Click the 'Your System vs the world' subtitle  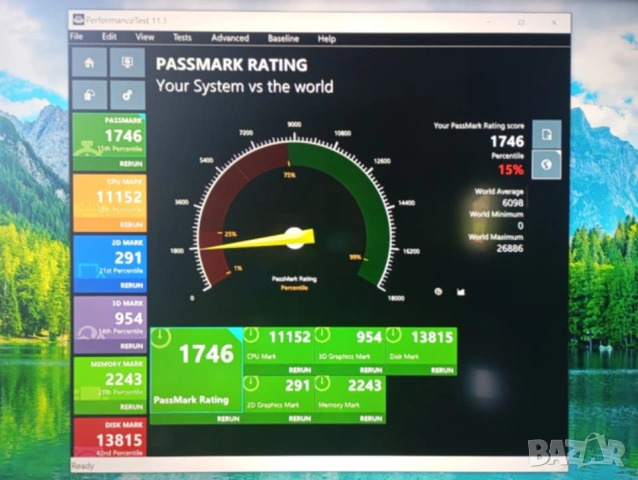245,86
